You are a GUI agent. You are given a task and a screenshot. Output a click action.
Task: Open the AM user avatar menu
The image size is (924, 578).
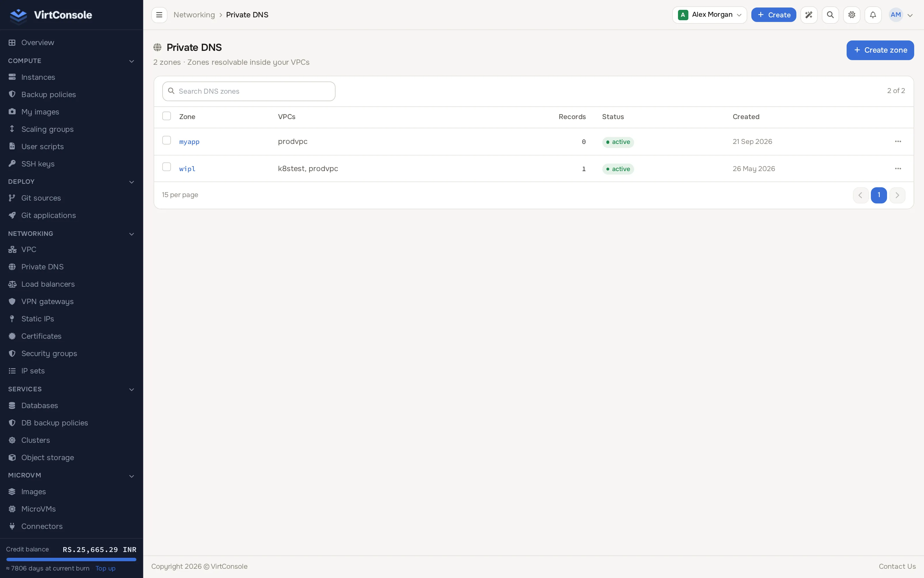pos(901,15)
